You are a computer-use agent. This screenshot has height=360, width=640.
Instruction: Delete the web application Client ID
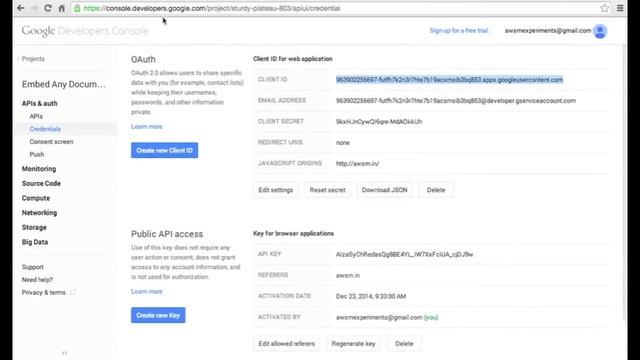pos(436,190)
